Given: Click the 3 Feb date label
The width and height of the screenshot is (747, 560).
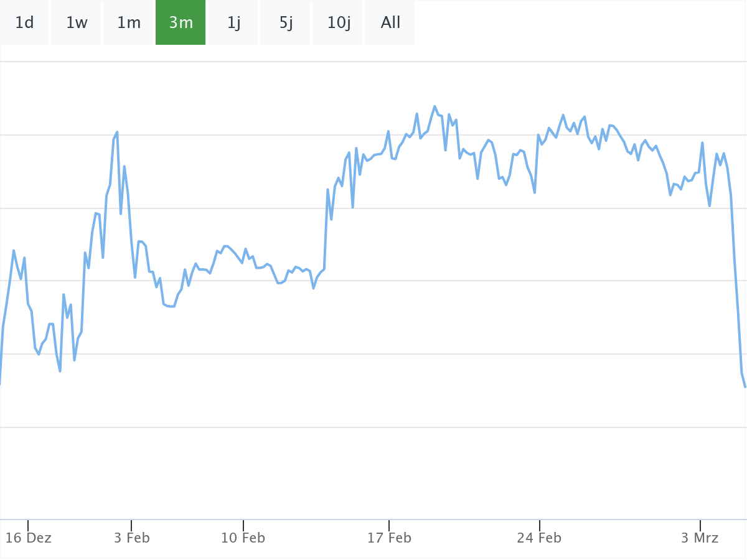Looking at the screenshot, I should coord(131,538).
